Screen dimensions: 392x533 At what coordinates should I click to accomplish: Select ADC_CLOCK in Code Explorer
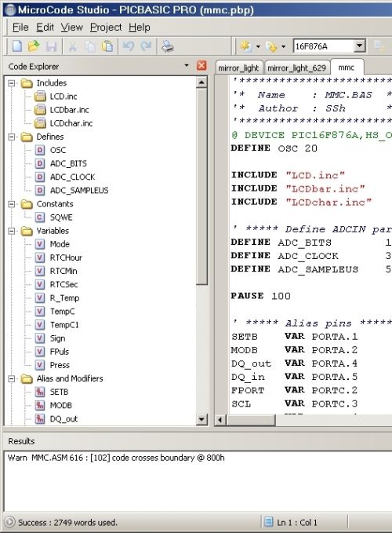click(72, 177)
